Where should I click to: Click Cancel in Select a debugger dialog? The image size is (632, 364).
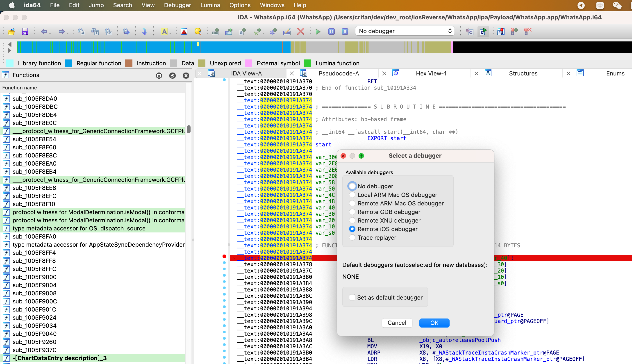coord(397,323)
